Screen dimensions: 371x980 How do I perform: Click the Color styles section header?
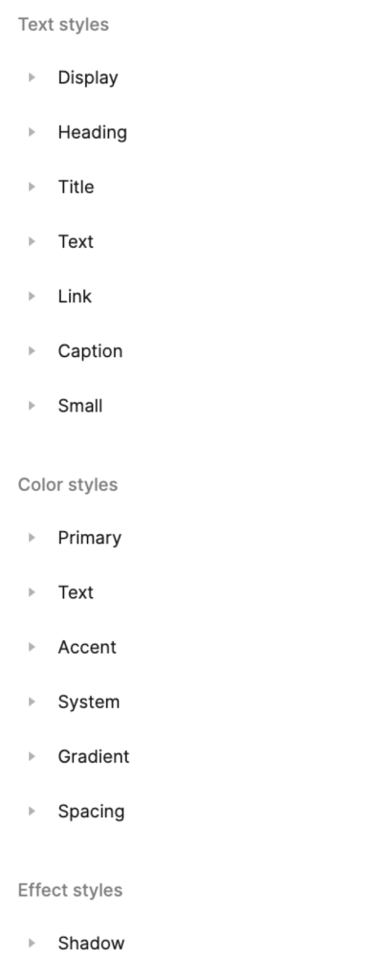pos(68,485)
